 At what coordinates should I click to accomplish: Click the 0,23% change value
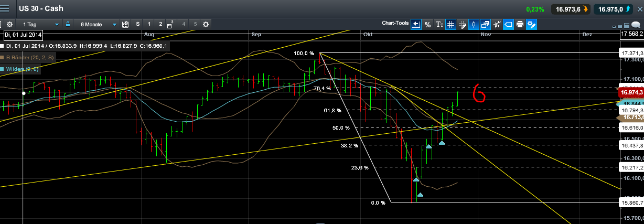point(534,9)
